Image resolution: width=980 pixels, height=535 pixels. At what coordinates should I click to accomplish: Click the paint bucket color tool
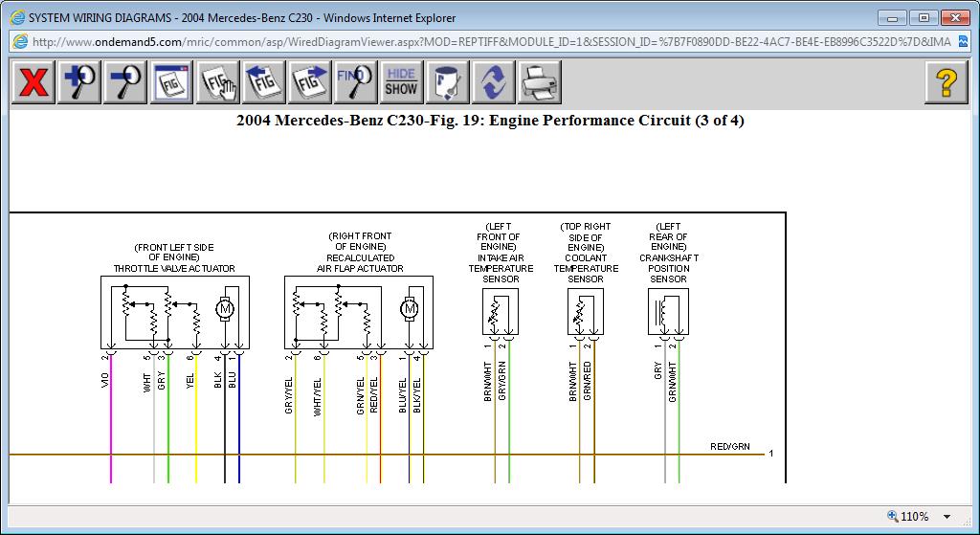pos(448,83)
